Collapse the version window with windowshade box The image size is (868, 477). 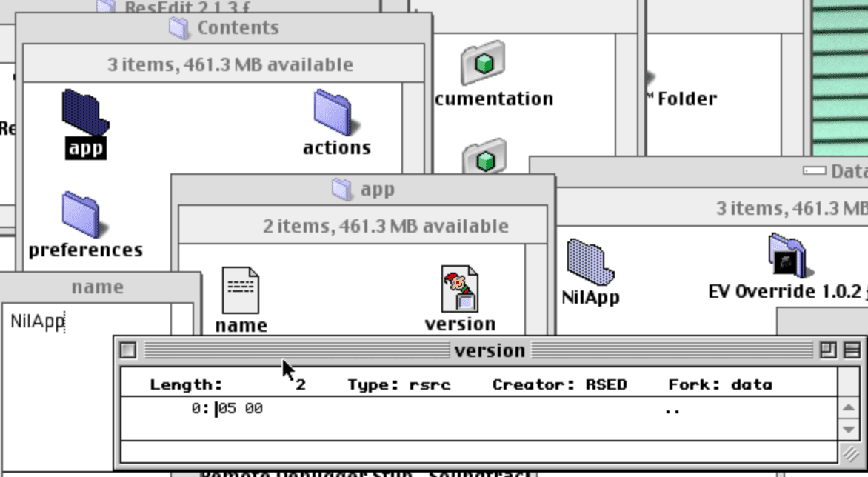pos(852,350)
